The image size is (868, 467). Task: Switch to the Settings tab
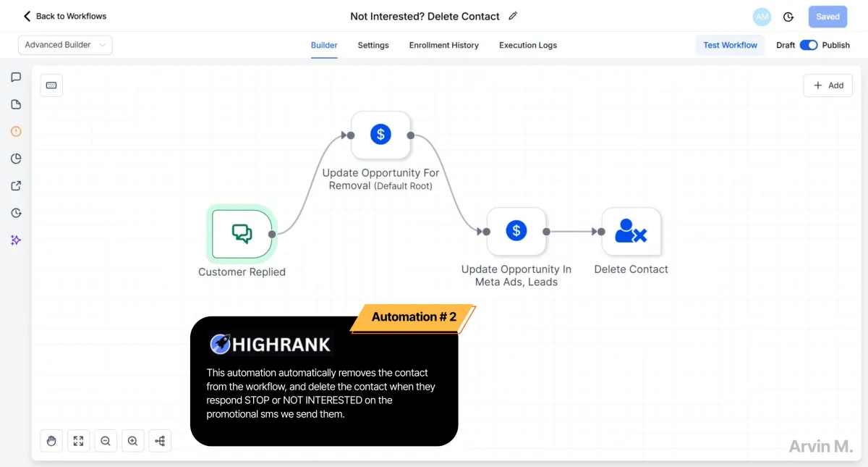click(x=373, y=45)
